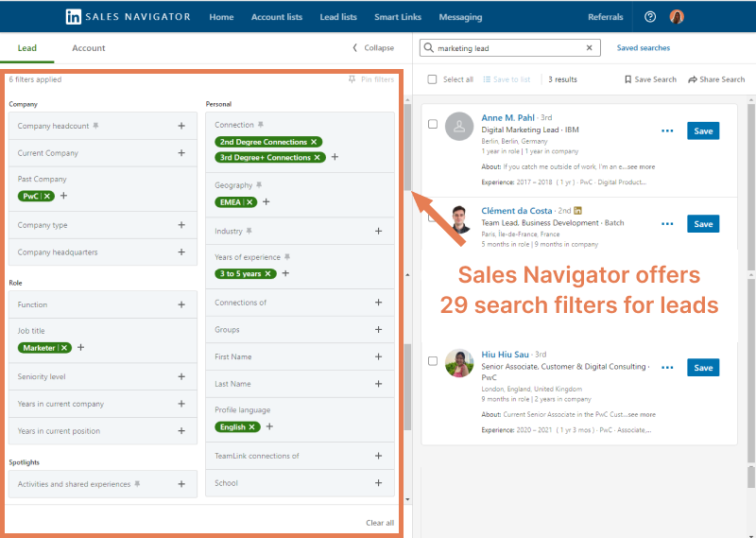Remove the EMEA geography filter
This screenshot has width=756, height=538.
pyautogui.click(x=249, y=202)
